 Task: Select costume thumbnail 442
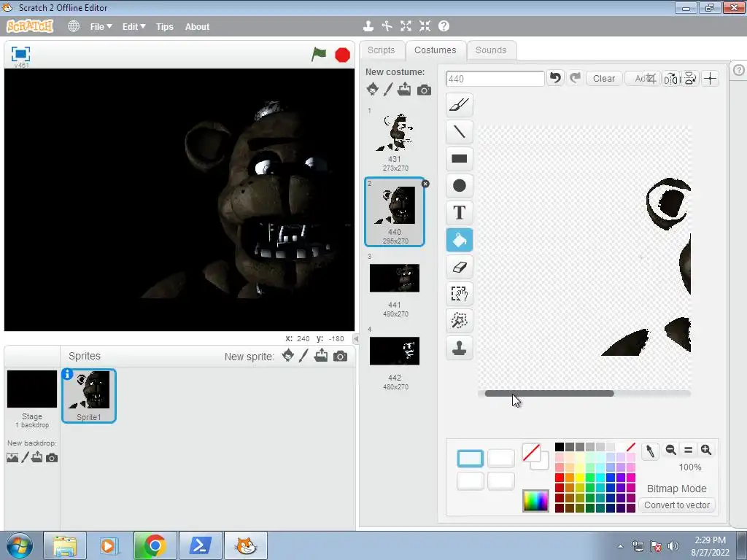[x=395, y=359]
